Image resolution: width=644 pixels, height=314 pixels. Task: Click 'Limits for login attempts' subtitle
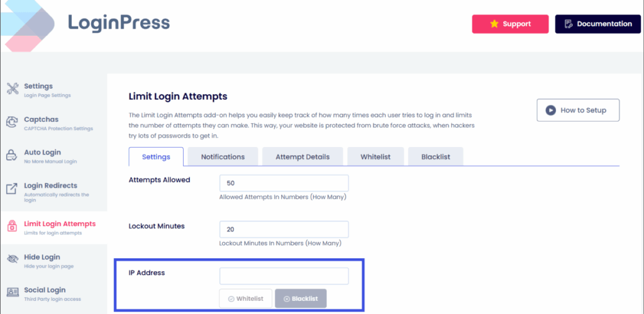coord(53,233)
